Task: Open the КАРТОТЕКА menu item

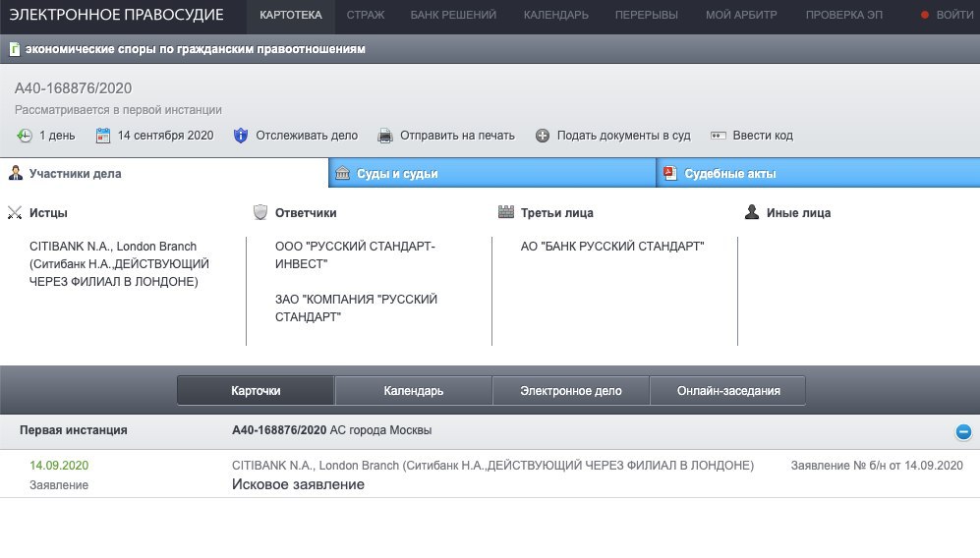Action: [291, 15]
